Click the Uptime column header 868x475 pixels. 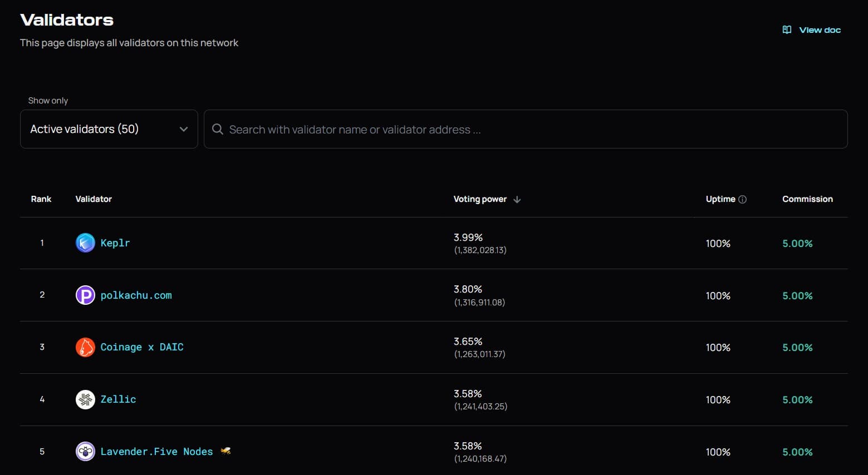click(x=720, y=199)
